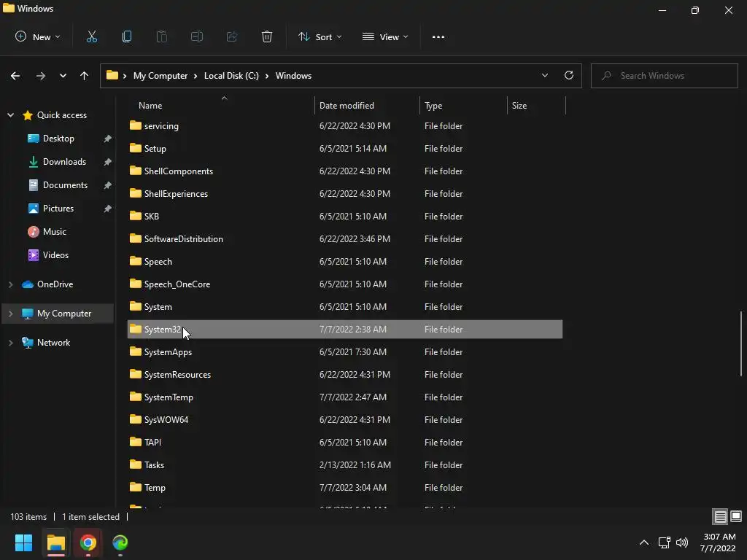Go forward with the right arrow
This screenshot has width=747, height=560.
41,76
